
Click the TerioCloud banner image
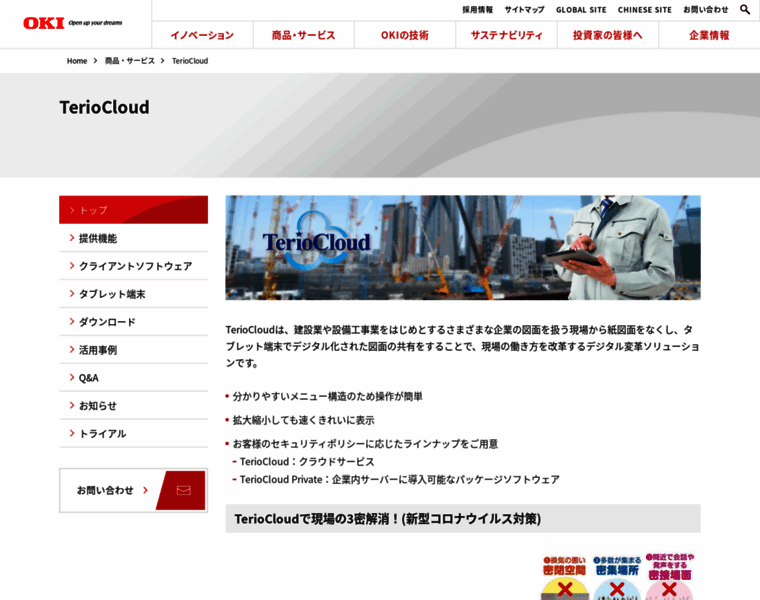coord(462,247)
